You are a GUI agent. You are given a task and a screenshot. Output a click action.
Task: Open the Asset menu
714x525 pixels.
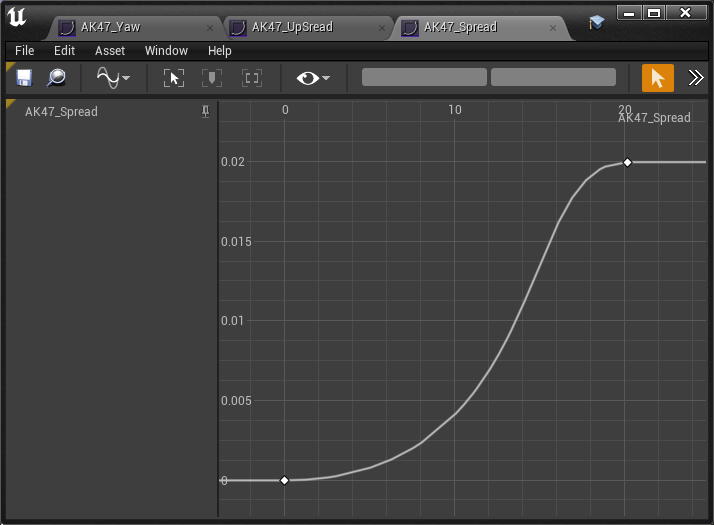tap(110, 51)
